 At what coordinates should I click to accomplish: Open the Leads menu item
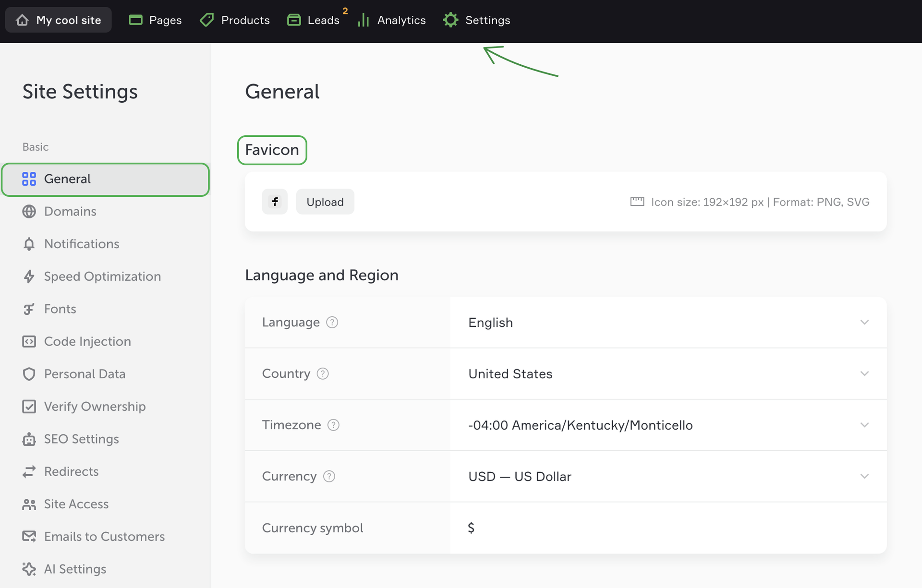coord(314,20)
